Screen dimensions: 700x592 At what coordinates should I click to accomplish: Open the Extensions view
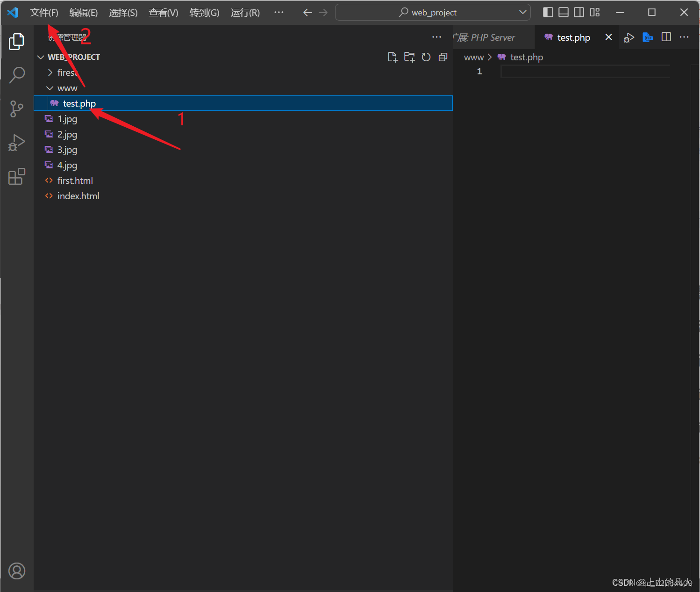17,176
